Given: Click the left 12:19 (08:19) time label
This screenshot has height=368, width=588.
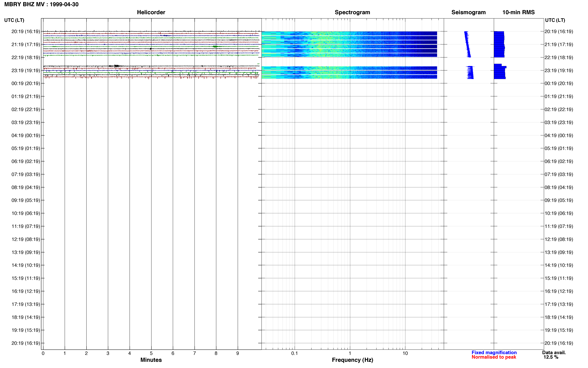Looking at the screenshot, I should [26, 239].
